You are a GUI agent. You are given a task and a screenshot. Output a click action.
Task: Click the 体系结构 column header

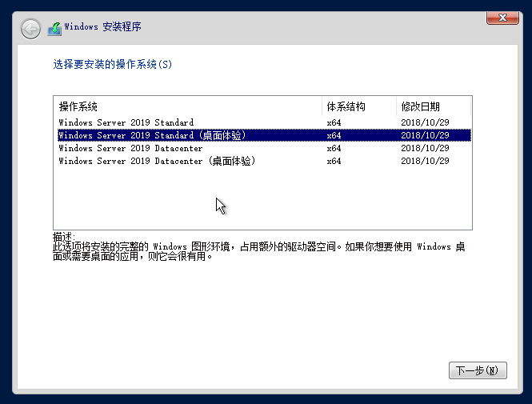[x=359, y=106]
